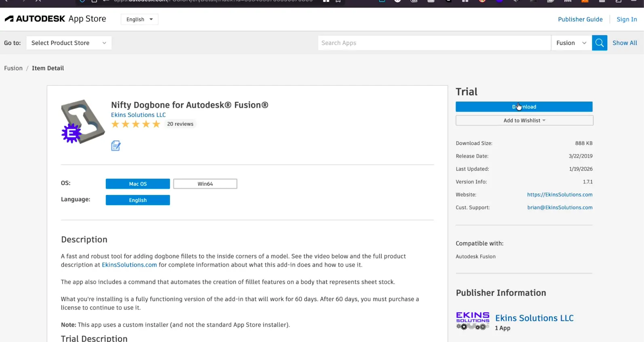This screenshot has width=644, height=342.
Task: Click the "Autodesk Fusion" compatibility text
Action: 475,257
